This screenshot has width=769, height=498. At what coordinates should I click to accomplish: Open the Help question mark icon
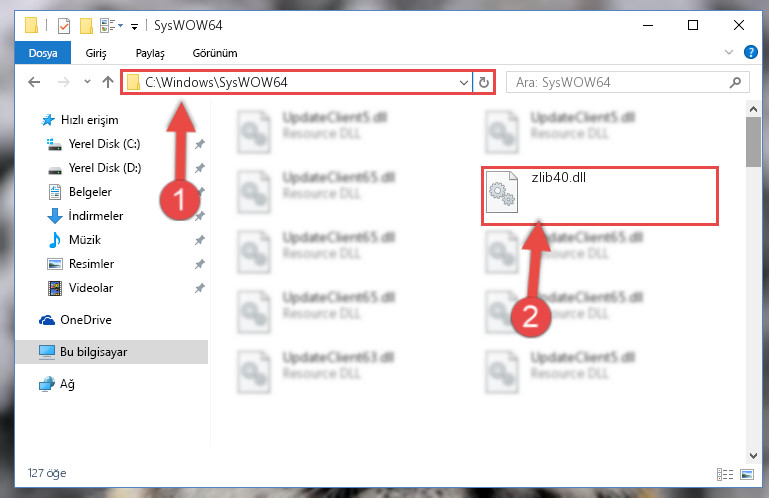(750, 52)
